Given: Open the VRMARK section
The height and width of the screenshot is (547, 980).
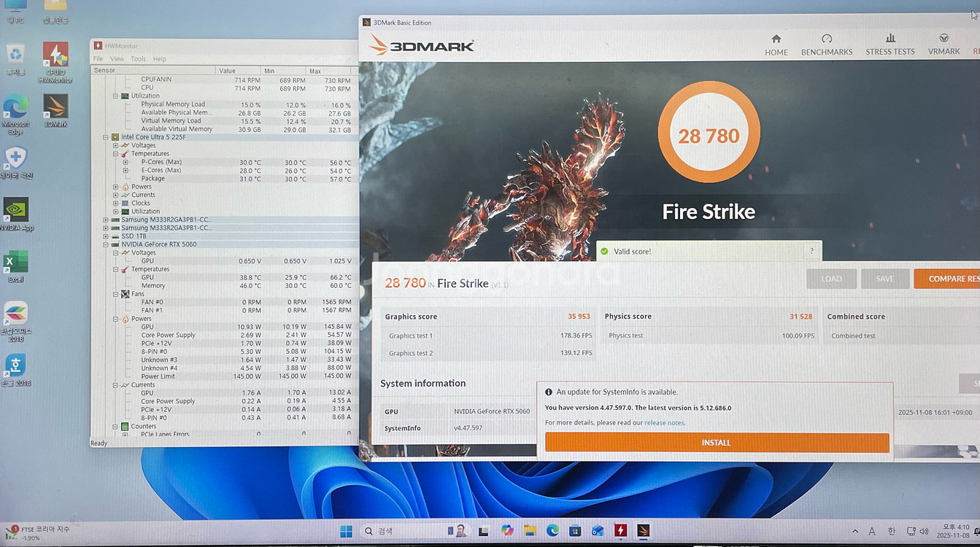Looking at the screenshot, I should [944, 44].
